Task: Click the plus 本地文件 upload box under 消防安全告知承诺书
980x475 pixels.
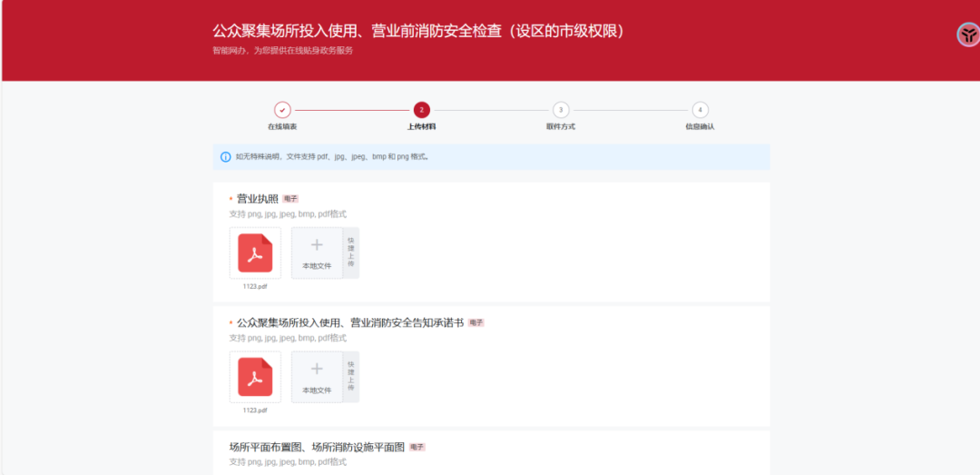Action: (x=317, y=377)
